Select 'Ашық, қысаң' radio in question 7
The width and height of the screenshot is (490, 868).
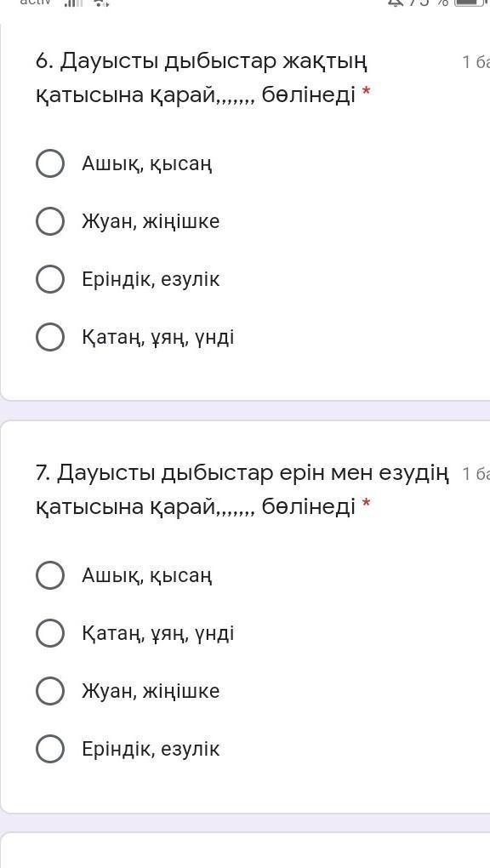click(50, 575)
